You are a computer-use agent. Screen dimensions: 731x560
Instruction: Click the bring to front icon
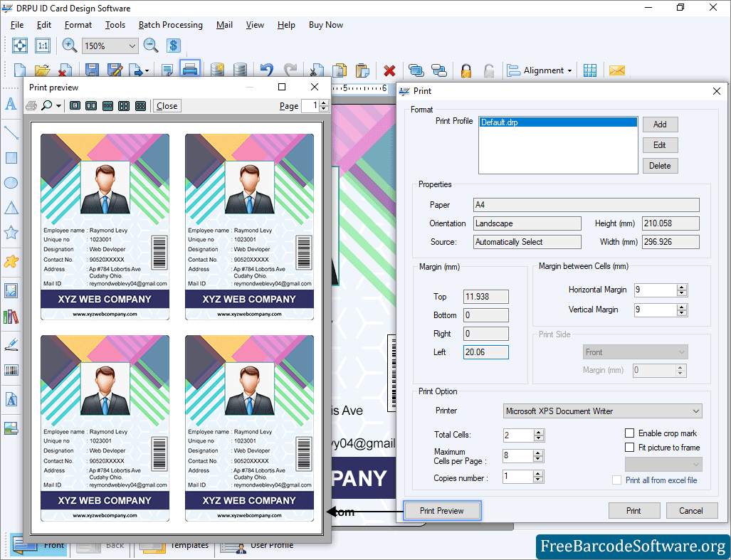tap(416, 70)
